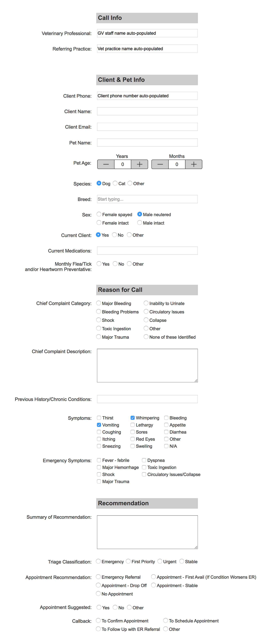Focus the Breed autocomplete field
Viewport: 267px width, 644px height.
pyautogui.click(x=147, y=199)
